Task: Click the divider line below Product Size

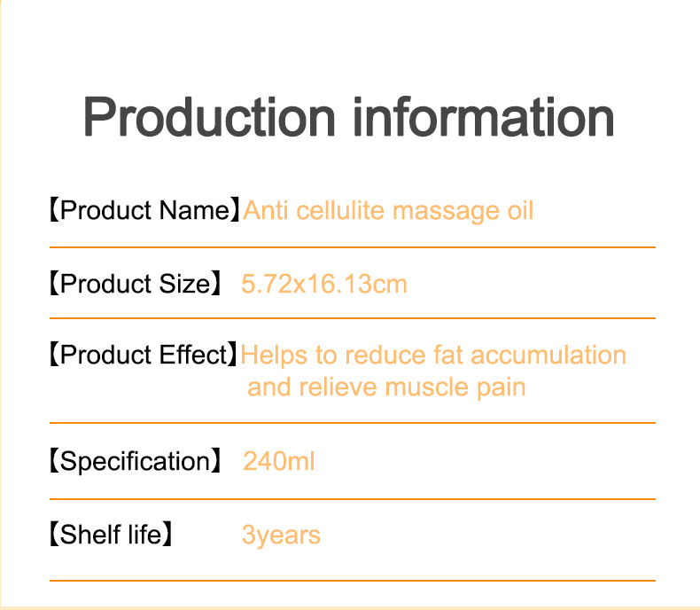Action: (352, 317)
